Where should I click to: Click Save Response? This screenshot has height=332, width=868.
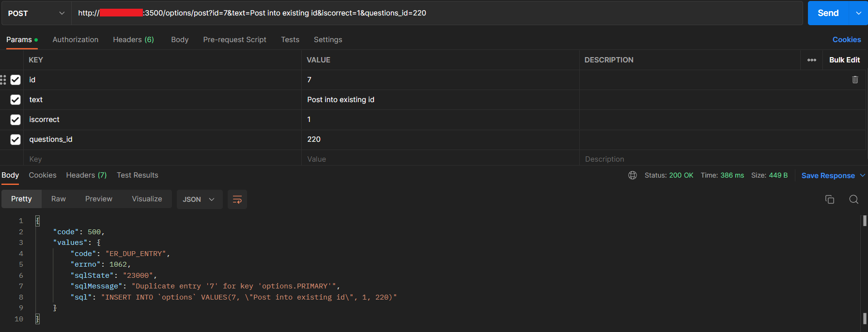[x=828, y=175]
